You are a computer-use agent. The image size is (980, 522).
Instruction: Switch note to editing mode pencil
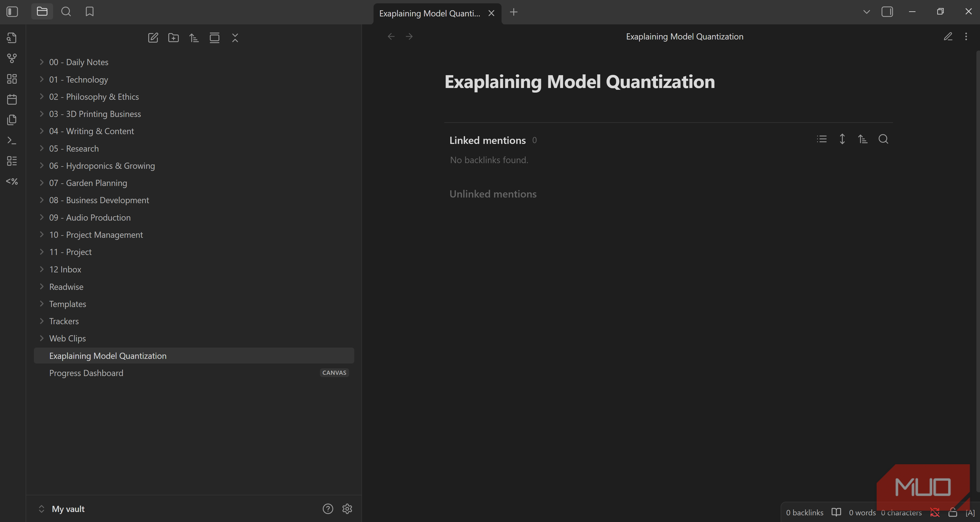coord(948,36)
